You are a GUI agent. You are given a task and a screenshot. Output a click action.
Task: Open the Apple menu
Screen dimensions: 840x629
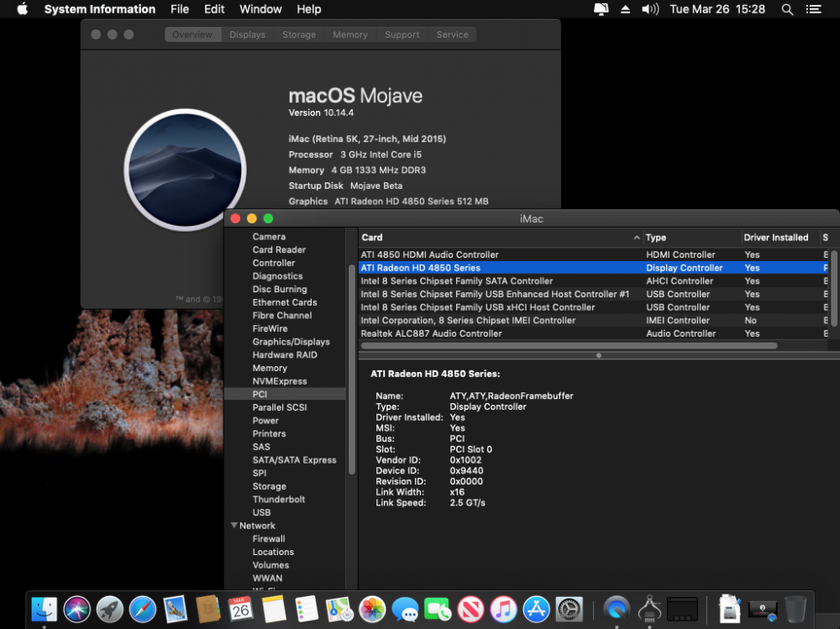22,9
